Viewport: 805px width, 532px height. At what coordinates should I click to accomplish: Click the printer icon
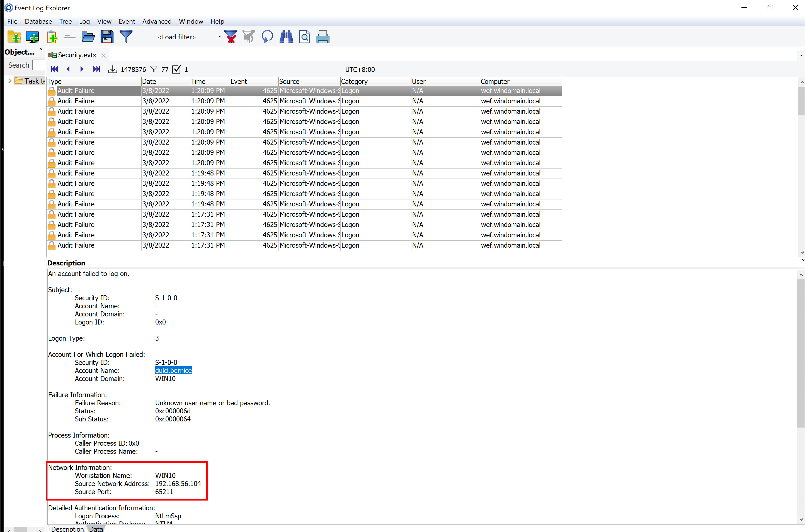point(323,37)
